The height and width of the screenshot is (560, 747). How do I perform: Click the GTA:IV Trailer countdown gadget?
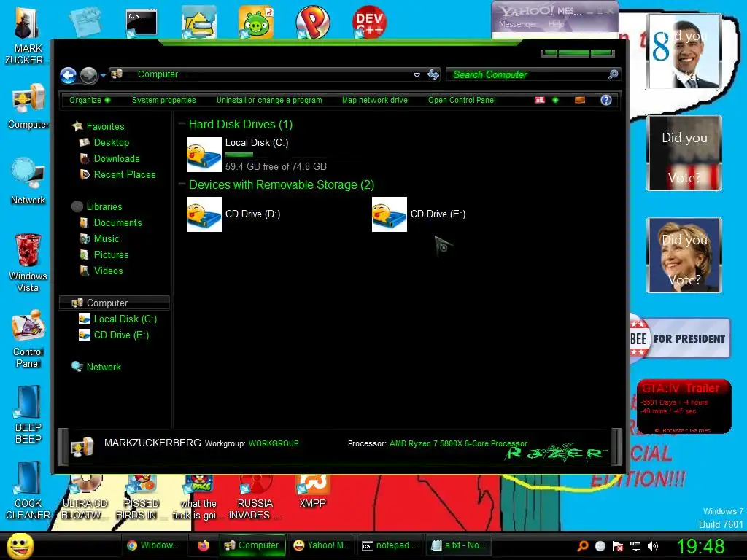click(x=684, y=406)
